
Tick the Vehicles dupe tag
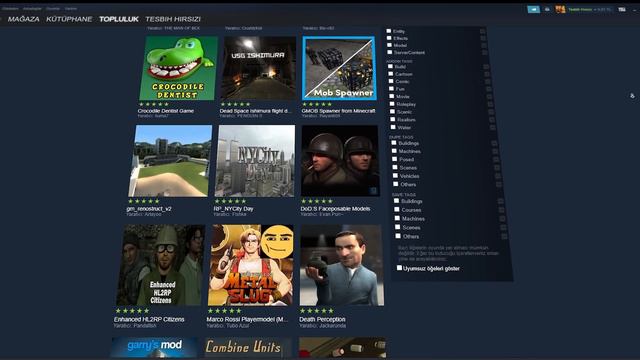click(396, 176)
